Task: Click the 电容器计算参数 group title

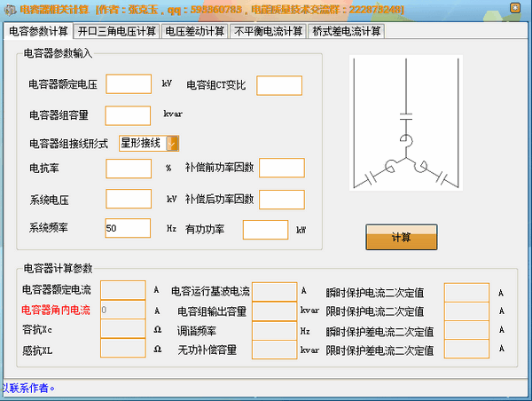Action: [58, 268]
